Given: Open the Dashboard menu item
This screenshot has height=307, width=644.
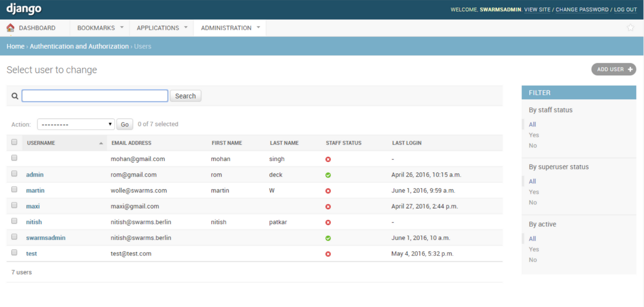Looking at the screenshot, I should 37,28.
